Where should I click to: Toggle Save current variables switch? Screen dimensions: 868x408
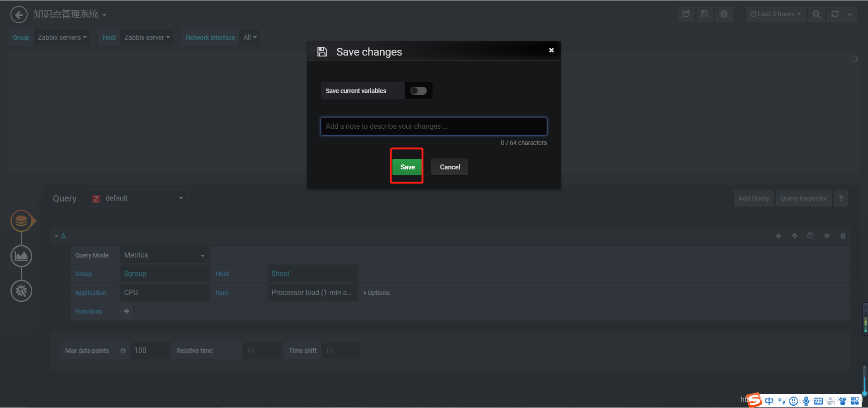(418, 91)
